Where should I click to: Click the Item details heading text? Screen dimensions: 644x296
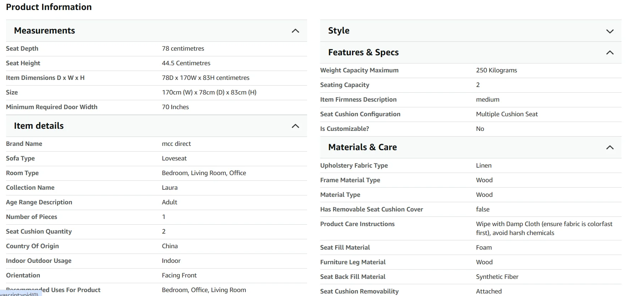[x=39, y=126]
